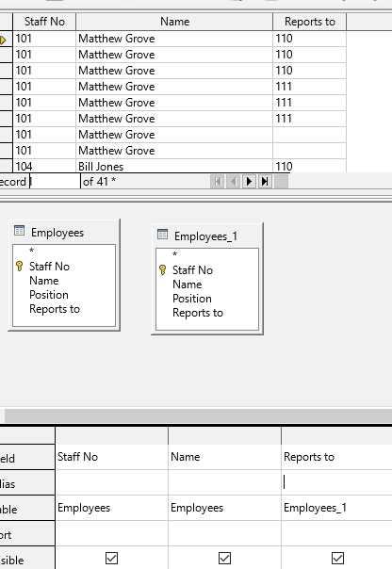Go to last record navigation button
392x569 pixels.
265,181
